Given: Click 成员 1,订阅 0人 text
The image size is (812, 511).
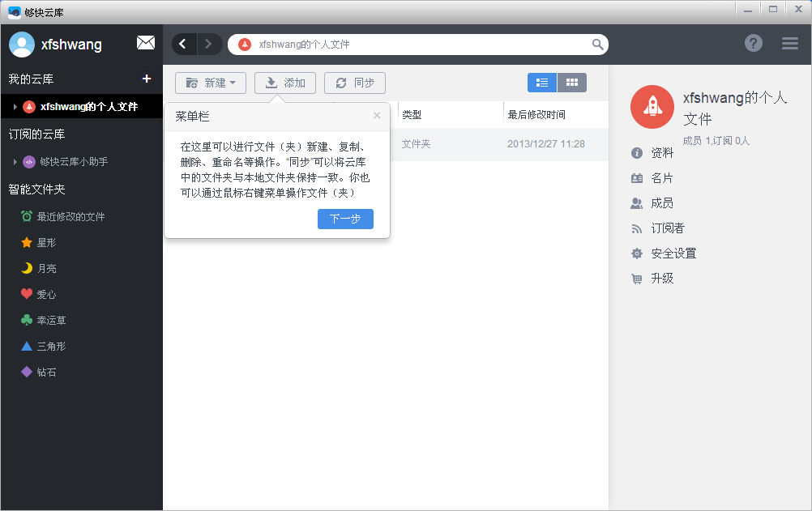Looking at the screenshot, I should 716,141.
